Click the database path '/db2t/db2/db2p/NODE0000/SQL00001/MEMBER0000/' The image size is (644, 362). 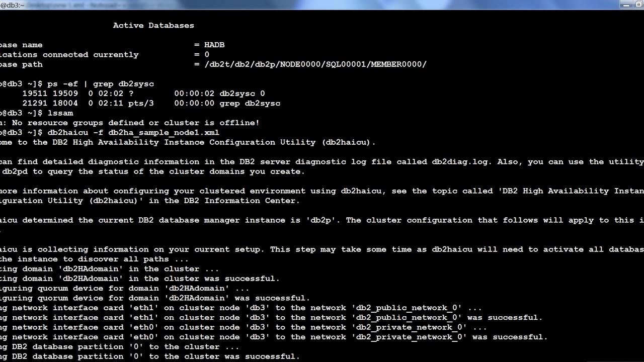click(x=315, y=64)
